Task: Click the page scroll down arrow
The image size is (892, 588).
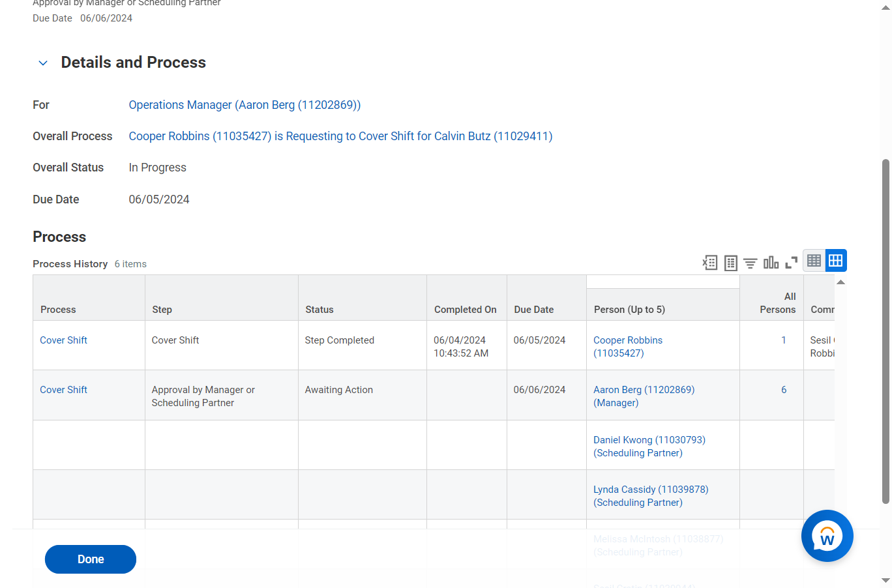Action: point(885,580)
